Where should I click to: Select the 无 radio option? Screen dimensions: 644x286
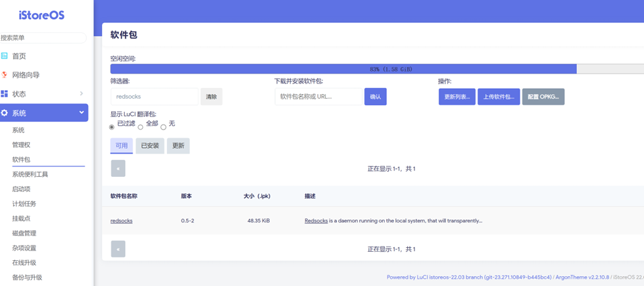tap(163, 127)
